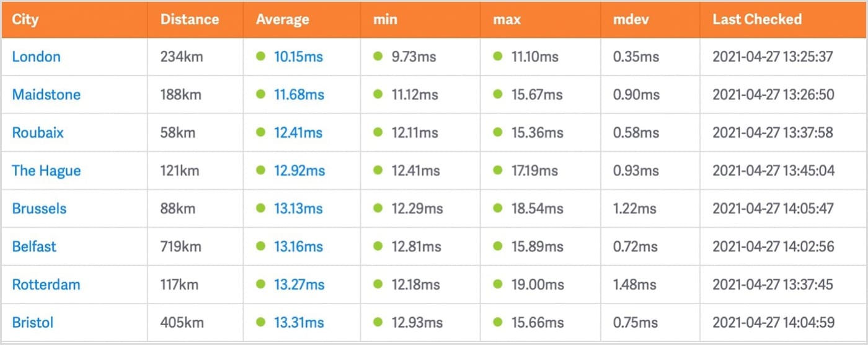Sort by the Average column header

(x=282, y=19)
